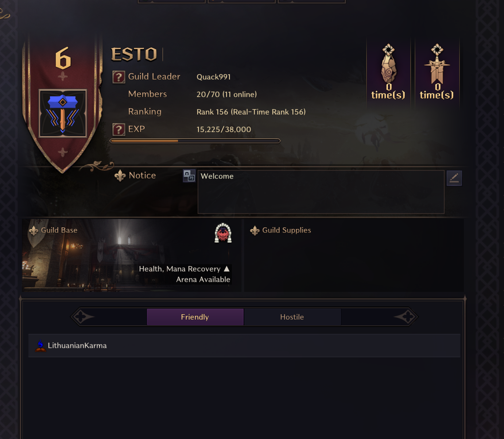504x439 pixels.
Task: Click the help icon beside Guild Leader
Action: click(119, 77)
